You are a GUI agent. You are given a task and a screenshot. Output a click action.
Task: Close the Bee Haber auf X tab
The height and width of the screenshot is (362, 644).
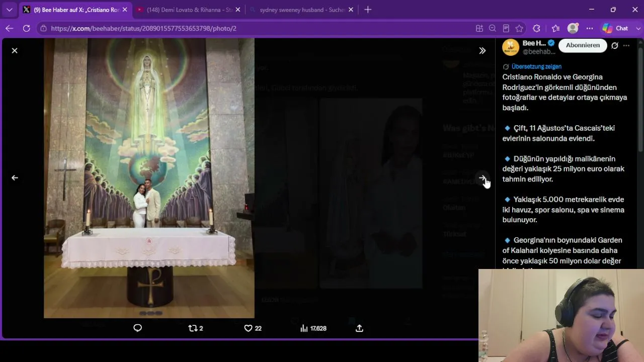125,10
